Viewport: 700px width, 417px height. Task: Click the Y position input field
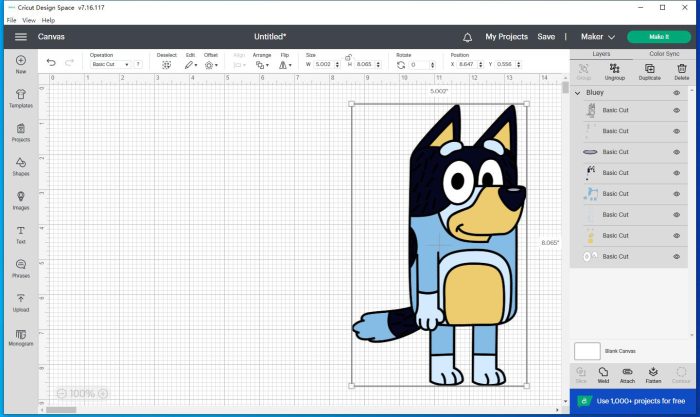[504, 65]
